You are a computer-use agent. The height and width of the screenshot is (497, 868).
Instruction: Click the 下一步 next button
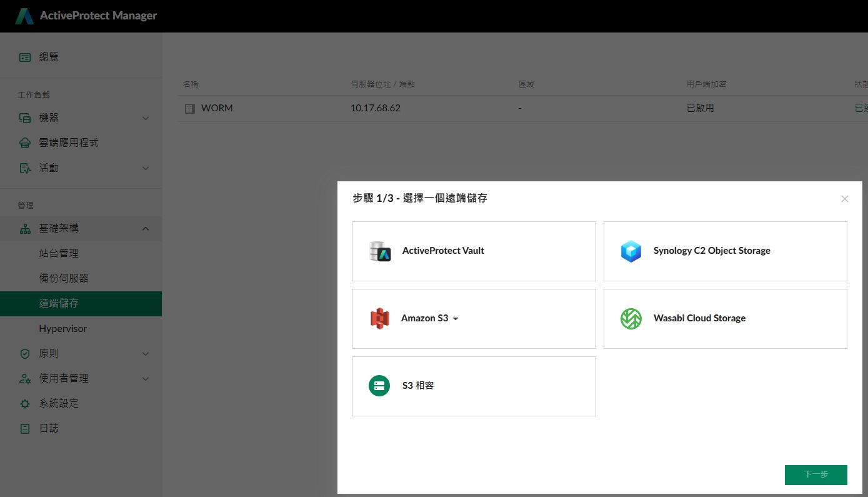point(816,474)
